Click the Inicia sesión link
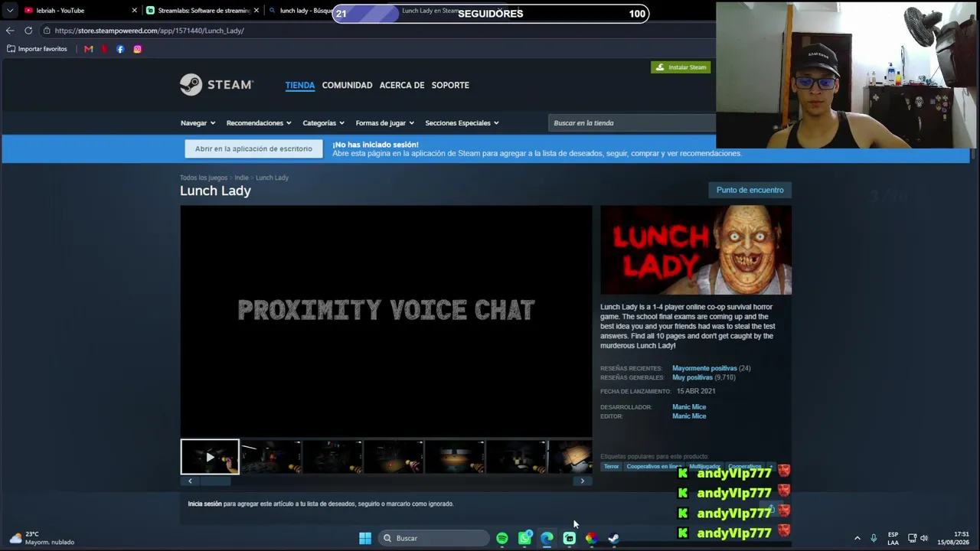Screen dimensions: 980x551 (204, 504)
